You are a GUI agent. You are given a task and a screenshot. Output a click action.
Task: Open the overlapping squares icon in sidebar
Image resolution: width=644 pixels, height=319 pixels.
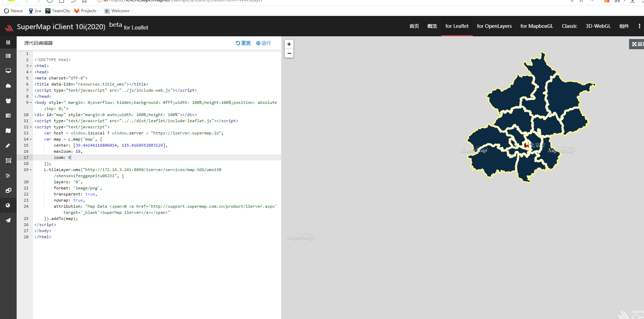pyautogui.click(x=8, y=190)
